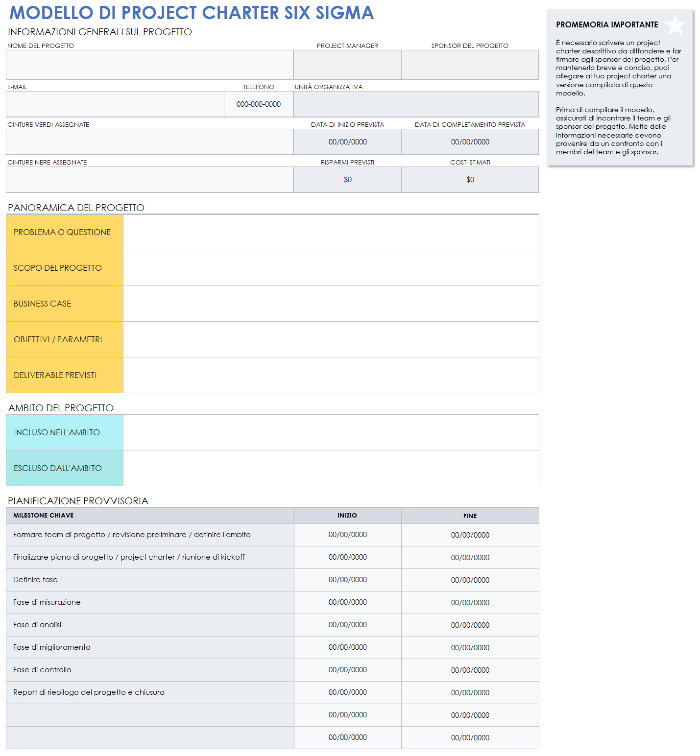Select the Costi Stimati $0 cell
The width and height of the screenshot is (700, 756).
coord(470,180)
